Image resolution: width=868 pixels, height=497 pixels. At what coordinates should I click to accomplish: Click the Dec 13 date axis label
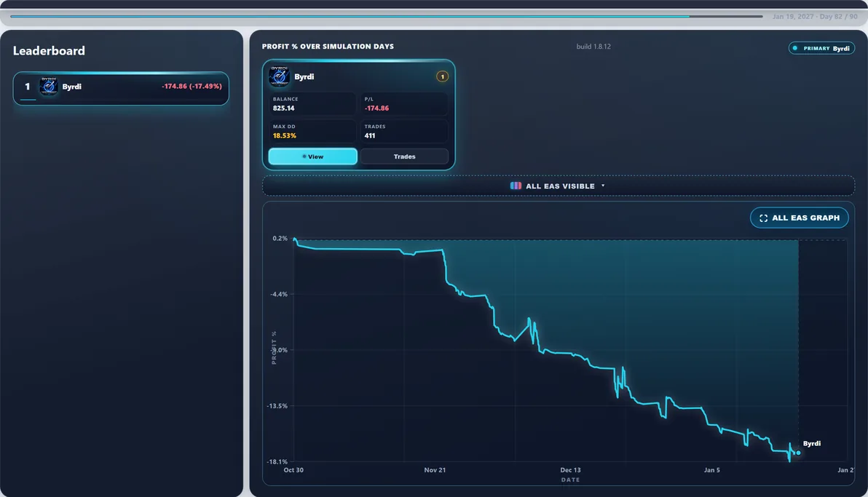570,470
